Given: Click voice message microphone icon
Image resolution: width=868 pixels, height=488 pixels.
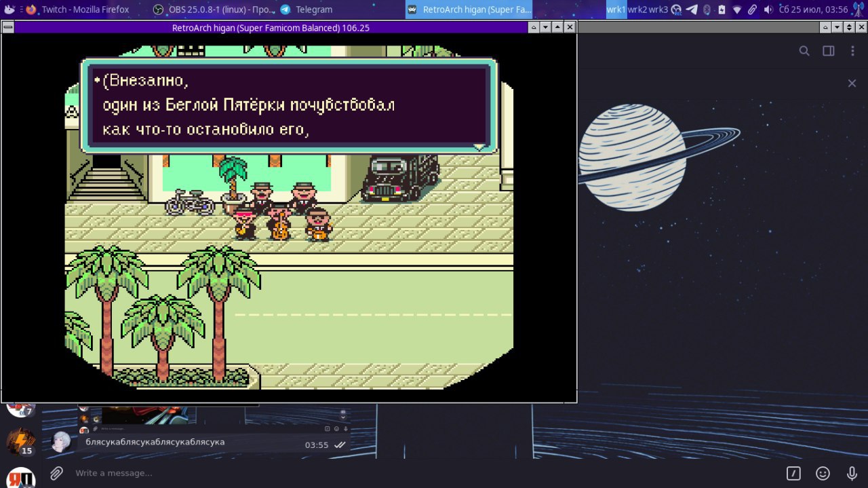Looking at the screenshot, I should pos(852,473).
